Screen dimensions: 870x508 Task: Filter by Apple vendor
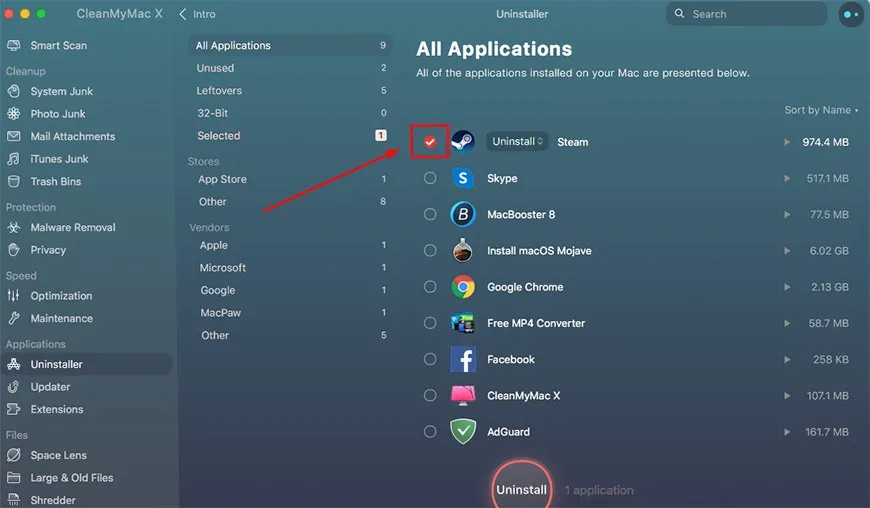coord(290,245)
